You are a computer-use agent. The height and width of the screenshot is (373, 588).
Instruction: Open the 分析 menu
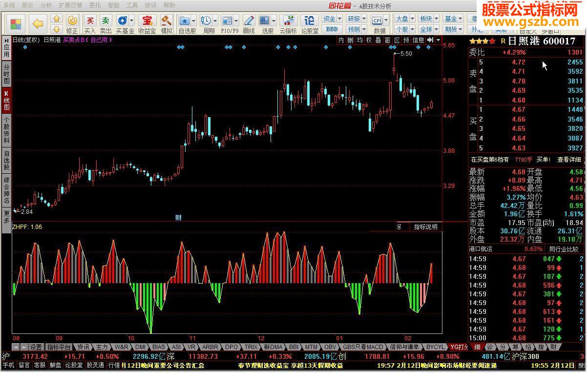click(x=46, y=5)
